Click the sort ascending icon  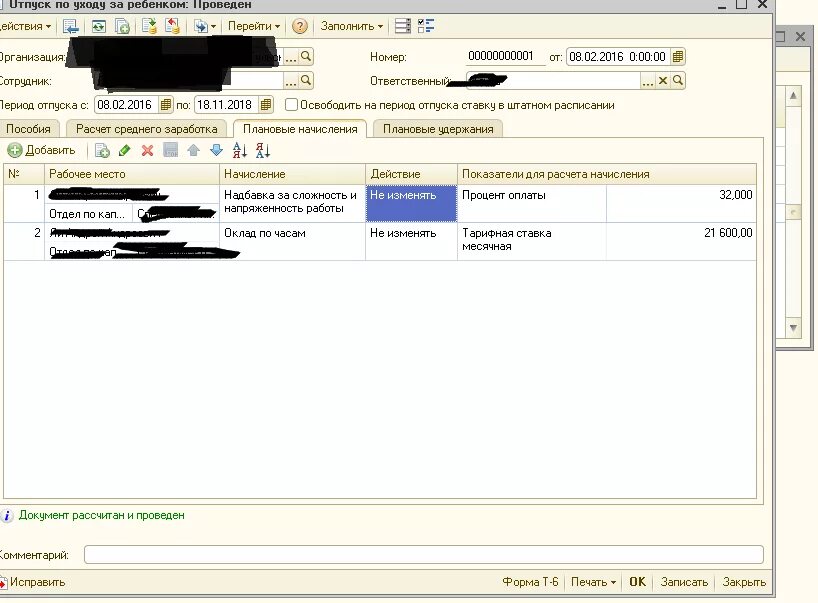(239, 151)
